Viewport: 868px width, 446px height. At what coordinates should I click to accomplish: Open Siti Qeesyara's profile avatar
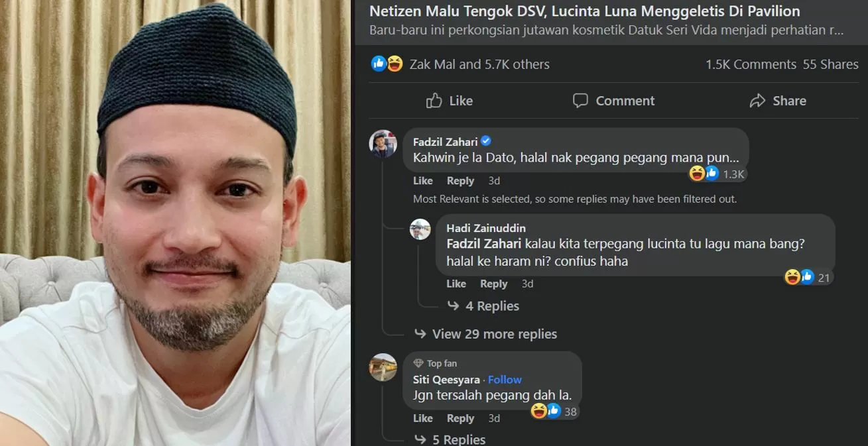tap(383, 368)
